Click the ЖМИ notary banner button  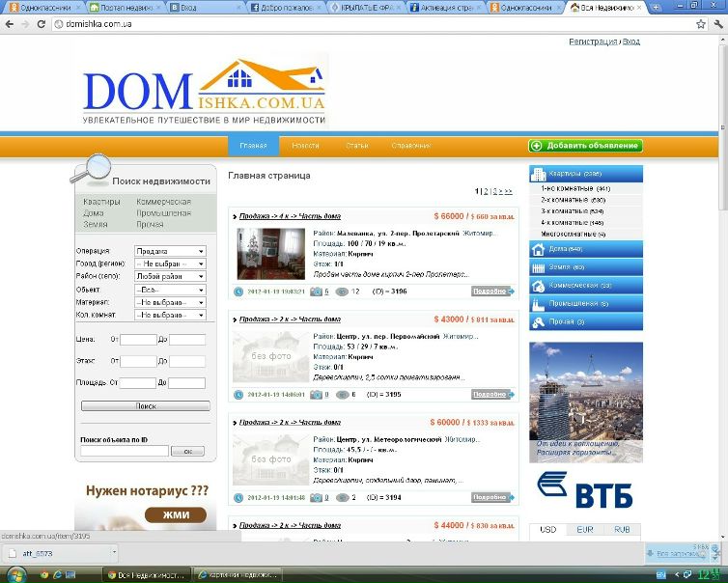(176, 514)
